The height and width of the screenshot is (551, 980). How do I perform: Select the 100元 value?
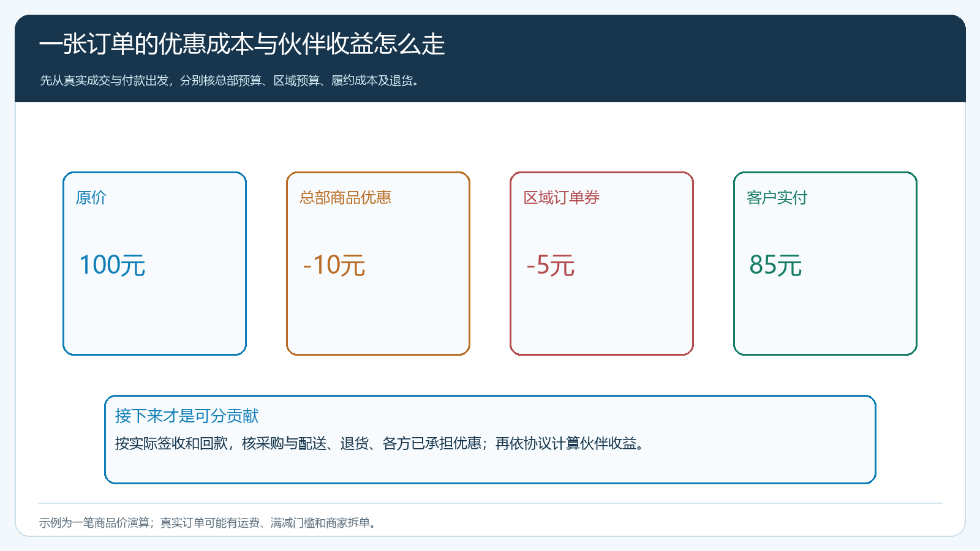click(112, 265)
